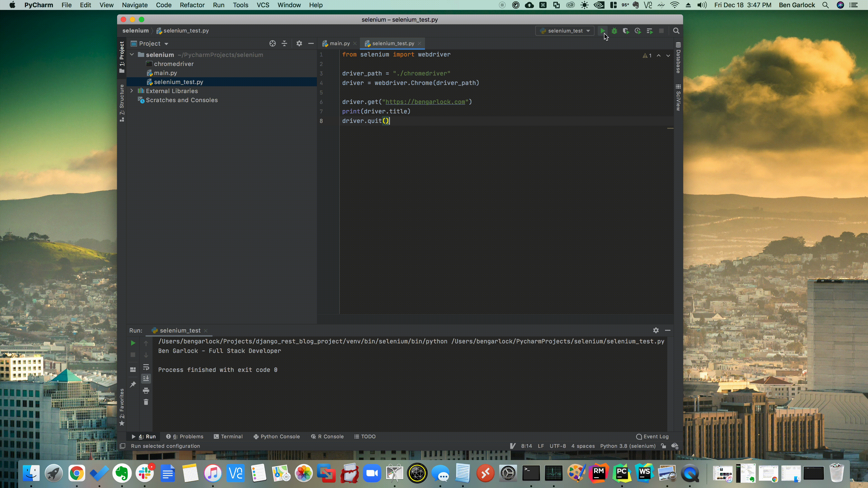The width and height of the screenshot is (868, 488).
Task: Clear Run output with trash icon
Action: pos(146,402)
